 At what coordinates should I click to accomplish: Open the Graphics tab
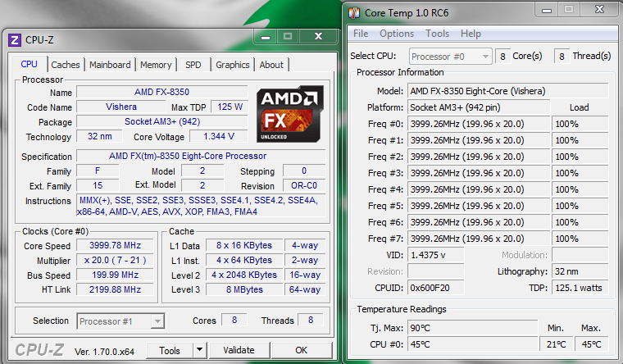pos(233,65)
